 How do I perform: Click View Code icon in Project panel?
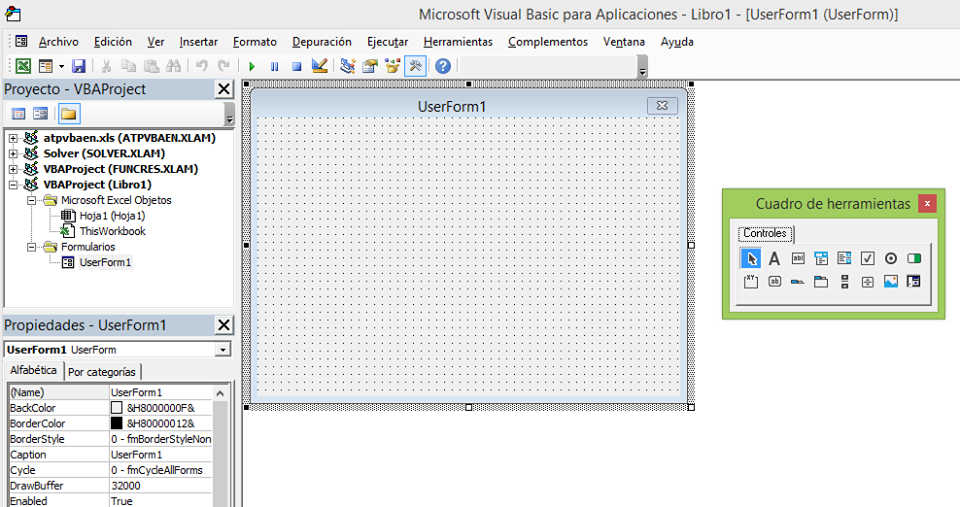point(18,114)
